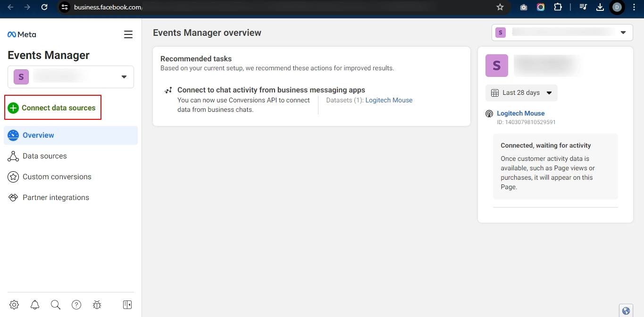Reload the current page
644x317 pixels.
pos(44,7)
